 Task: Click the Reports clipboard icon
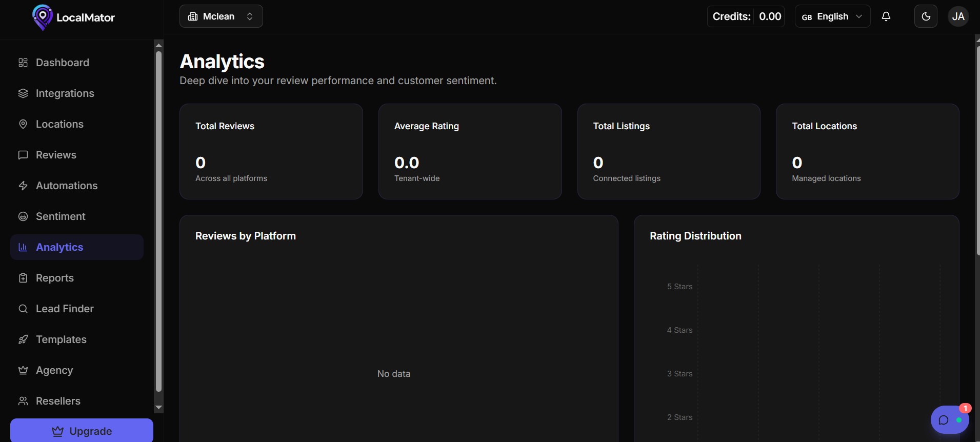tap(23, 278)
